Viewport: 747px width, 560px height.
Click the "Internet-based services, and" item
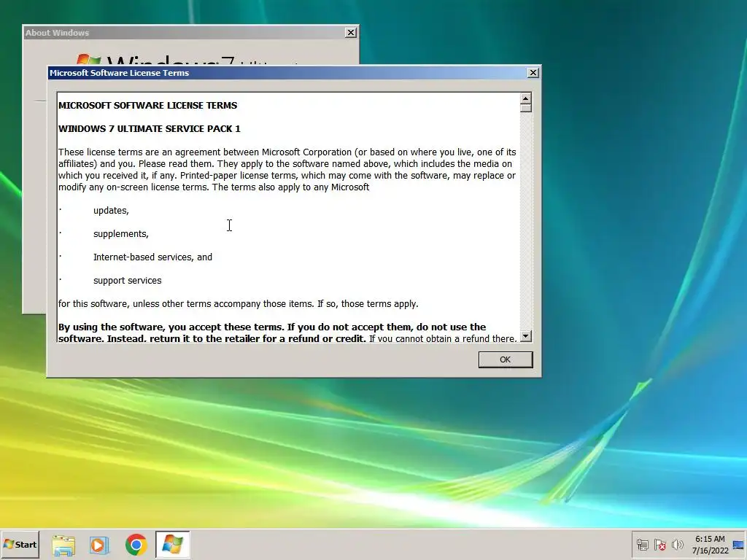click(x=152, y=257)
